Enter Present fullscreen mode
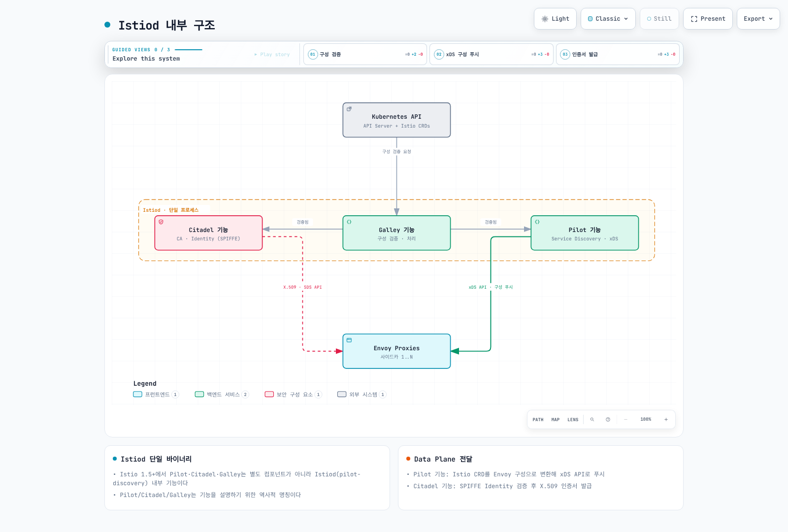Image resolution: width=788 pixels, height=532 pixels. click(708, 19)
